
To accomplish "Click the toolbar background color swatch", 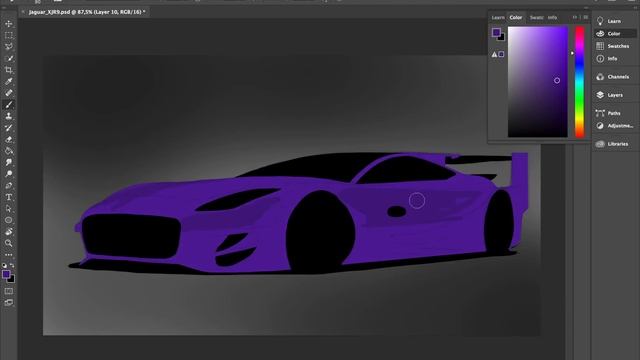I will pos(12,280).
